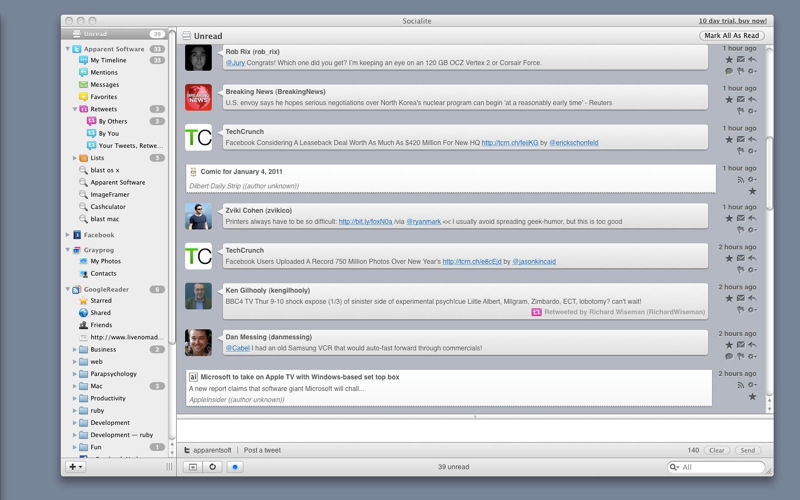The image size is (800, 500).
Task: Click the Clear button
Action: (716, 451)
